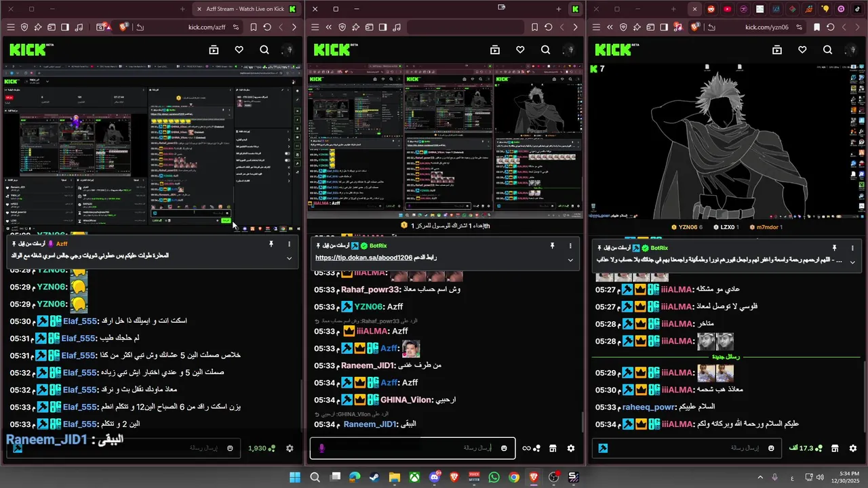Screen dimensions: 868x488
Task: Reload the kick.com/azff page
Action: tap(267, 27)
